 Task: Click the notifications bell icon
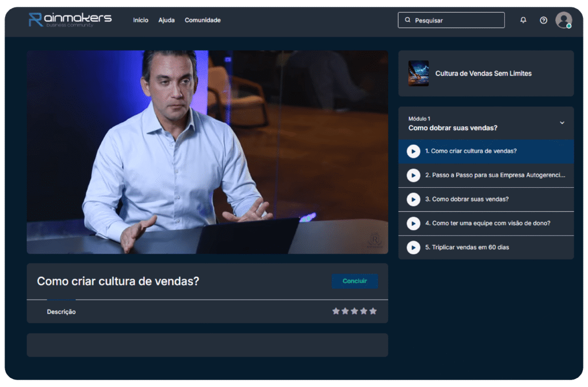coord(523,20)
